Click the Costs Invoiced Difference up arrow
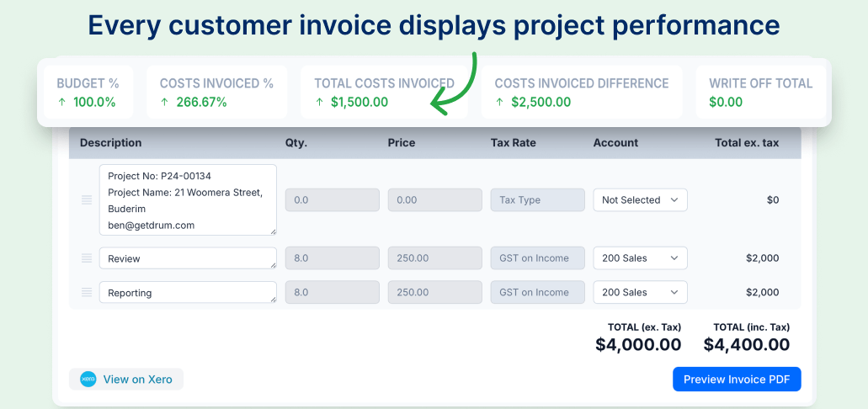Screen dimensions: 868x409 [x=498, y=102]
